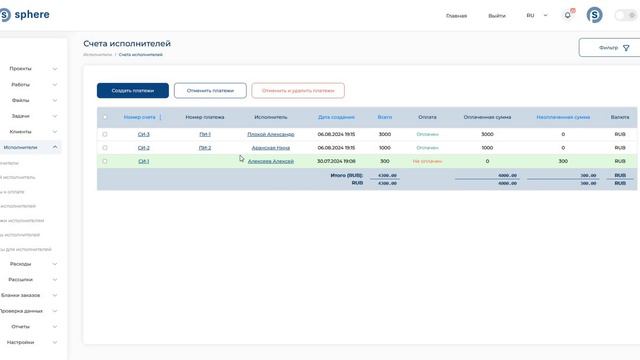Open the notifications bell
The image size is (640, 360).
568,15
